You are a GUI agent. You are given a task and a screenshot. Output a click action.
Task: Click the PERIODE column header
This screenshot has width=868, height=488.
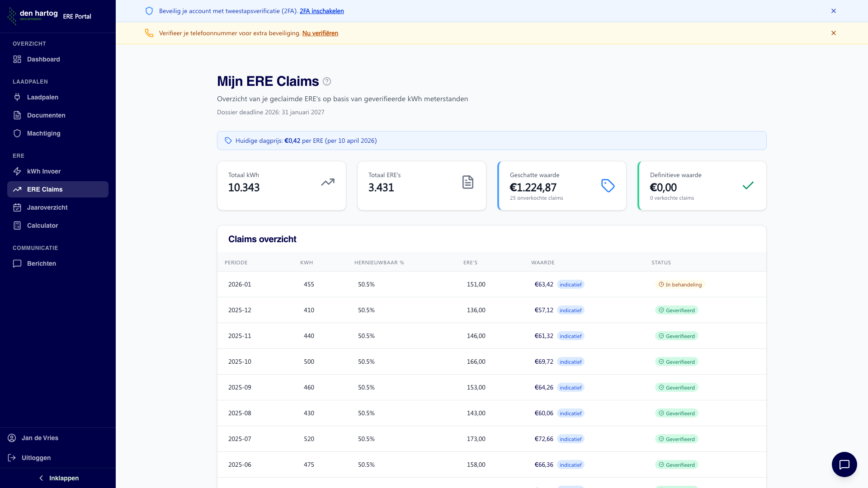[236, 263]
